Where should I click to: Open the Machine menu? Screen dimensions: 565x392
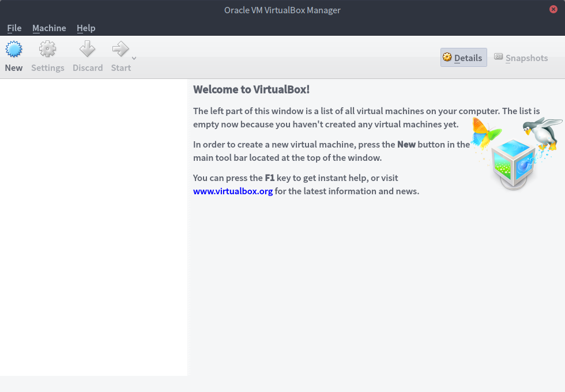49,28
